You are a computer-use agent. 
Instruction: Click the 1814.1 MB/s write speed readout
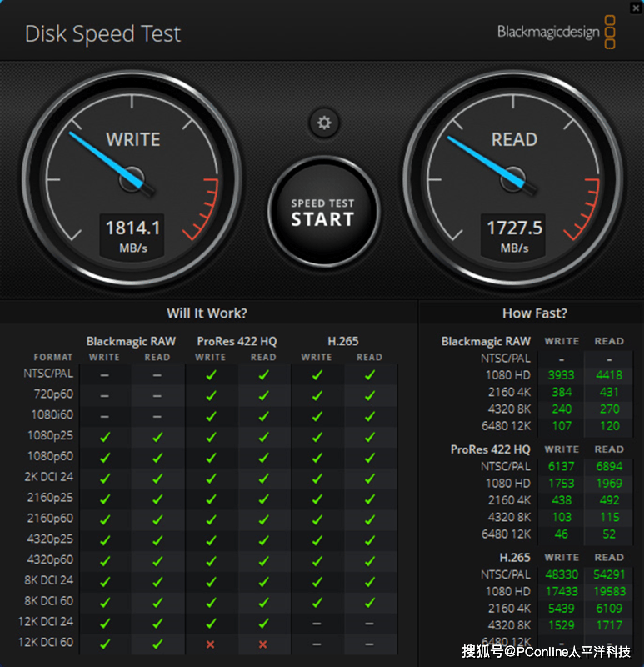(x=133, y=234)
